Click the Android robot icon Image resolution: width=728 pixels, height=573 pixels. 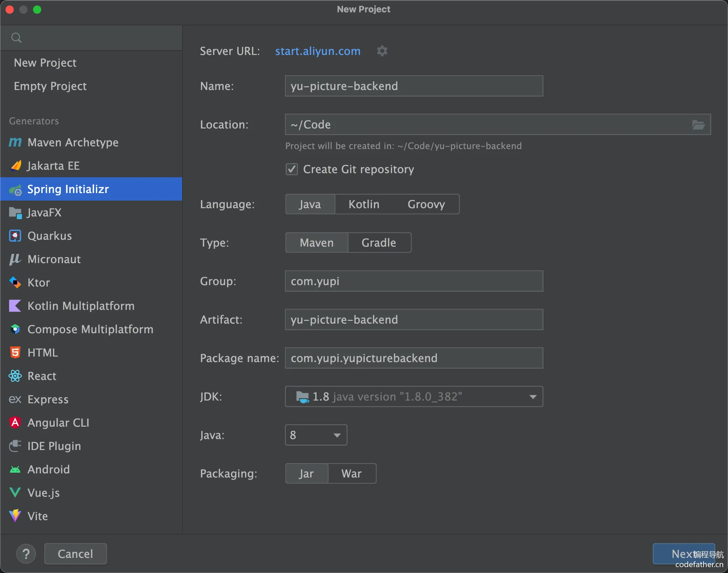[15, 469]
